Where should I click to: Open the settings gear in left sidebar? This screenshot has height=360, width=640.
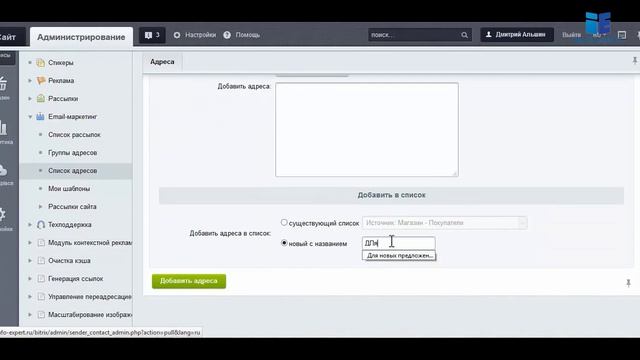tap(2, 214)
